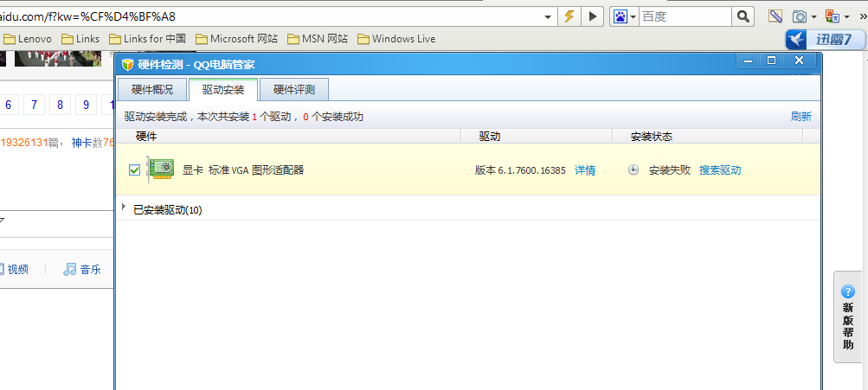
Task: Open the 视频 video link
Action: [x=17, y=270]
